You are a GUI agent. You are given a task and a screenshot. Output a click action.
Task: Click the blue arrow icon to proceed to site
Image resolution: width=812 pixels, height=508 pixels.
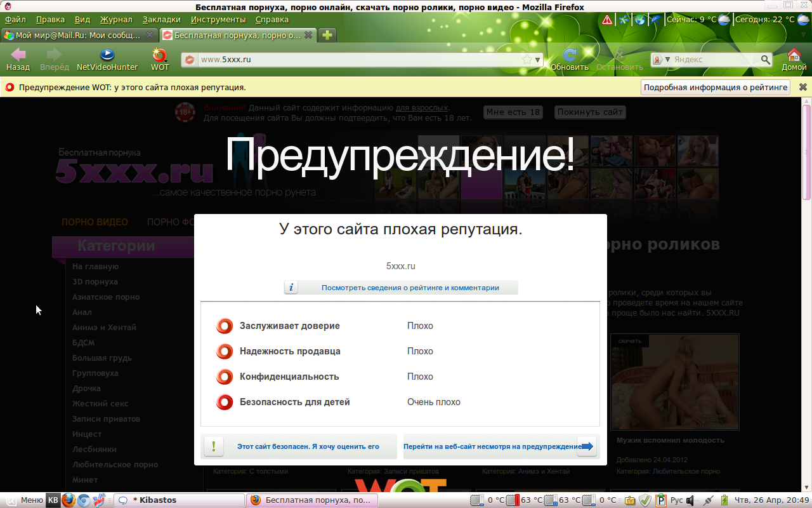587,446
